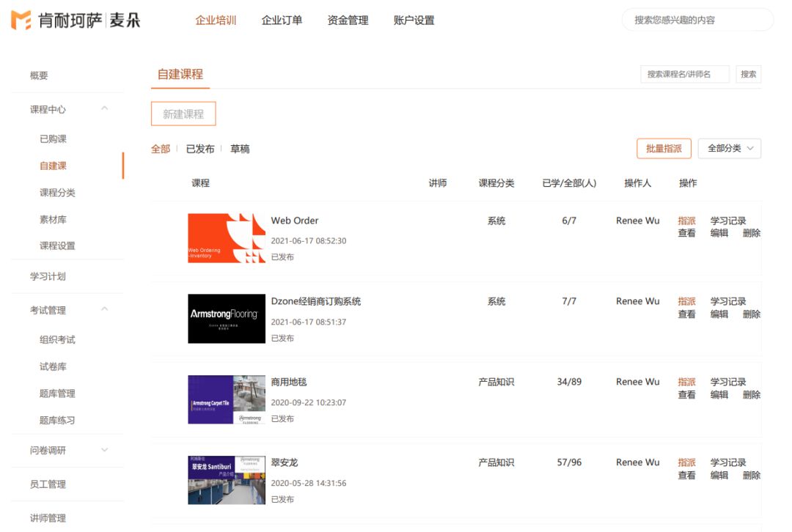Screen dimensions: 792x532
Task: Filter courses by 已发布 tab
Action: pyautogui.click(x=200, y=149)
